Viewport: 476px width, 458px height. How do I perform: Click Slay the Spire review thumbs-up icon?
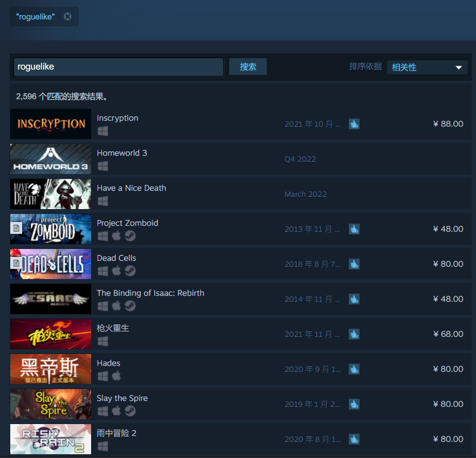pyautogui.click(x=354, y=404)
